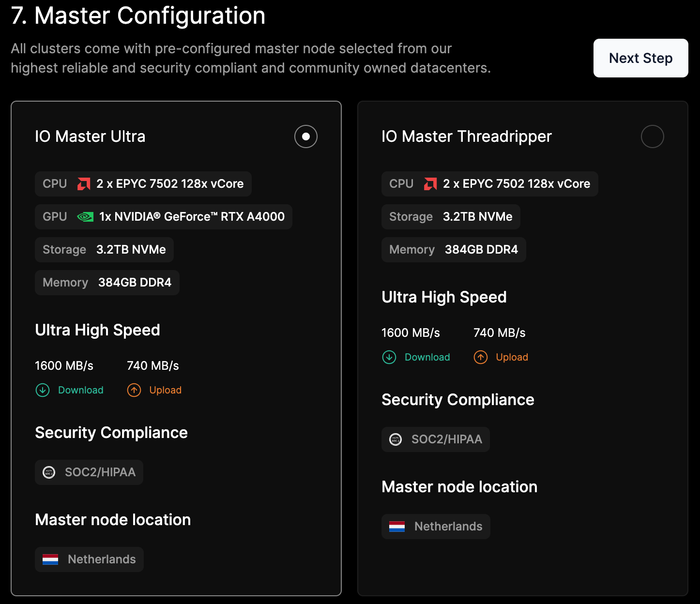Choose the IO Master Threadripper card title
This screenshot has width=700, height=604.
pos(467,136)
